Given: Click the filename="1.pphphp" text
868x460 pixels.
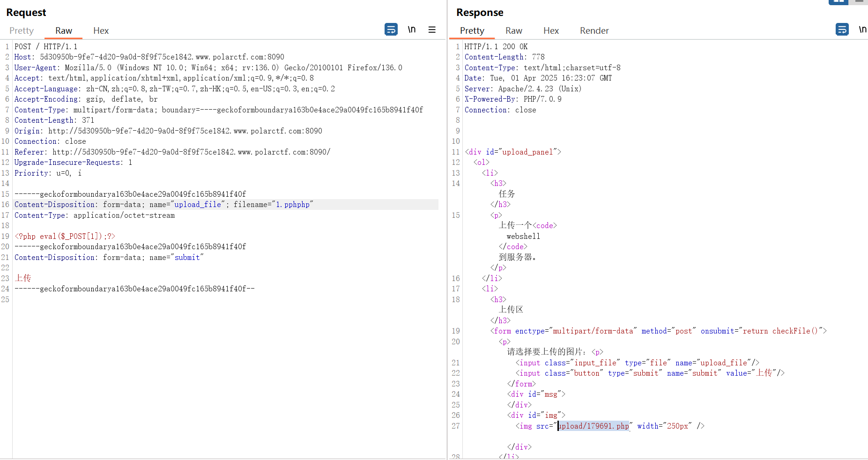Looking at the screenshot, I should coord(274,205).
